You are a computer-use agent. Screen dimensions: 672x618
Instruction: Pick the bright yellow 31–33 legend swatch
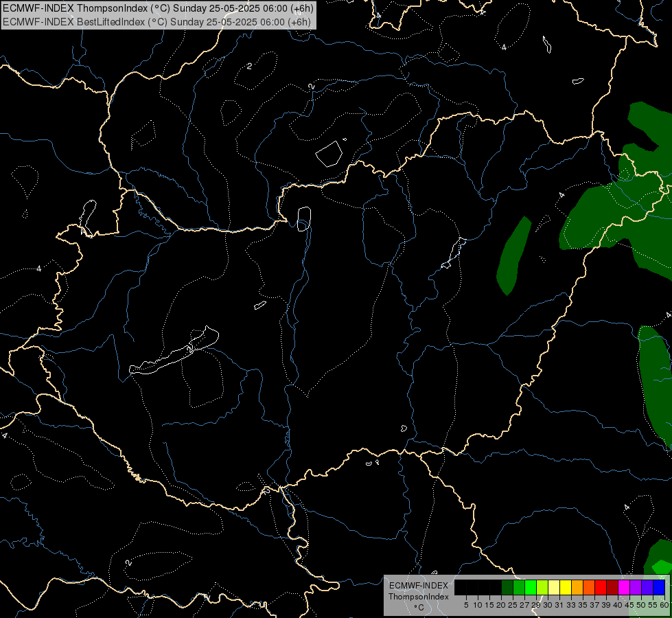566,587
